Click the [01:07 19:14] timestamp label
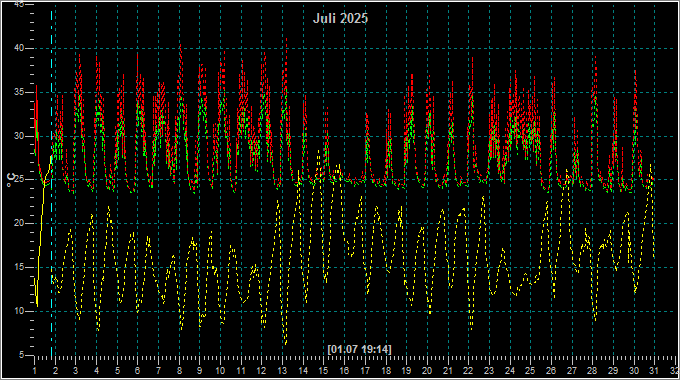The width and height of the screenshot is (680, 380). click(x=360, y=349)
